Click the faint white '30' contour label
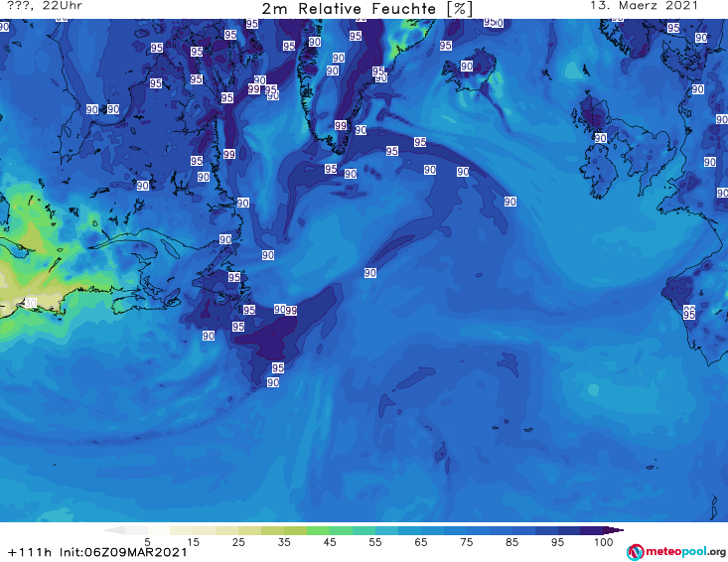This screenshot has width=728, height=562. click(x=30, y=303)
